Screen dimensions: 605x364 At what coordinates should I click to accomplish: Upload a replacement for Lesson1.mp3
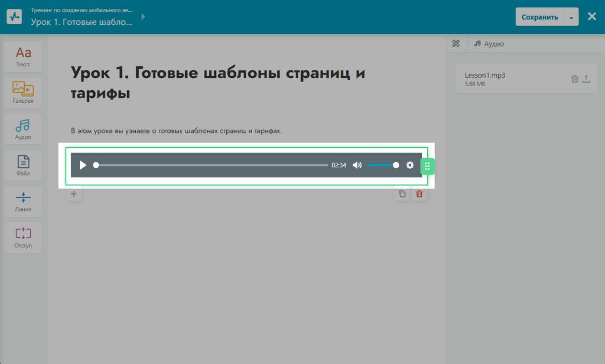pos(586,79)
